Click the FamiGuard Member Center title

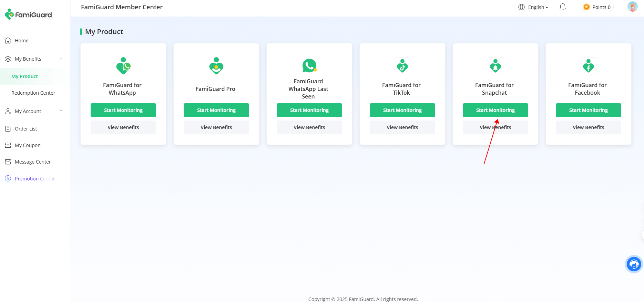pos(122,7)
